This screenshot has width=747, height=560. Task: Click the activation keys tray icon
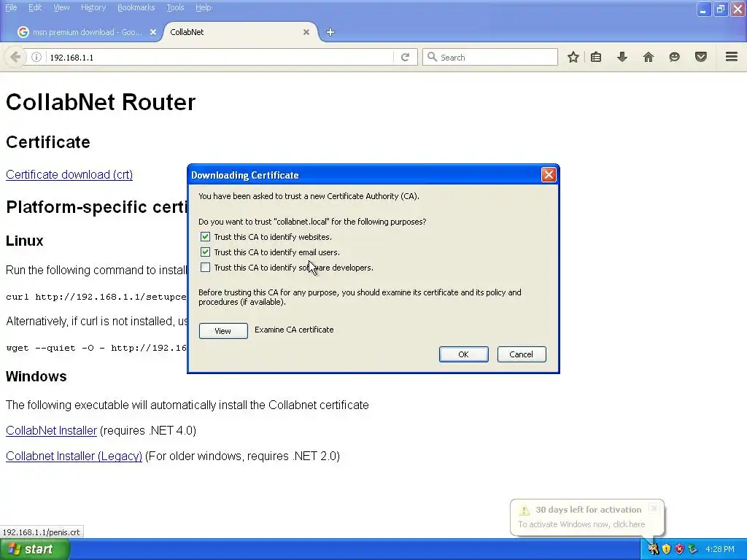653,549
